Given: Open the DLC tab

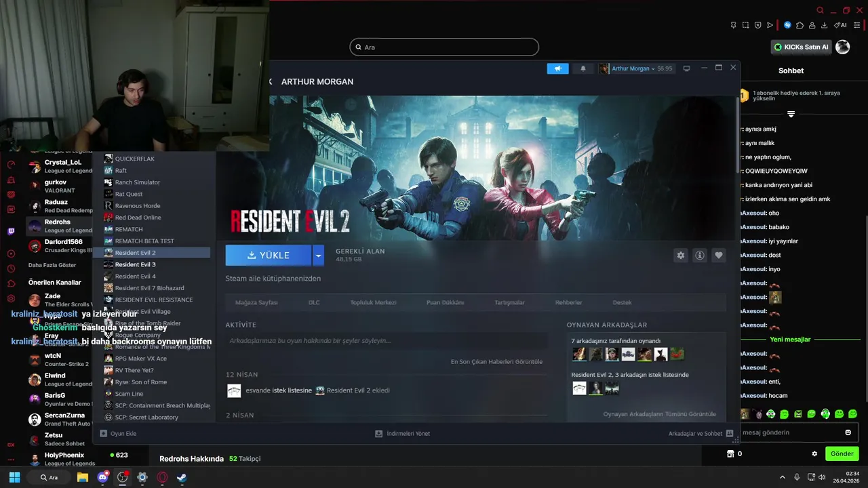Looking at the screenshot, I should click(314, 302).
